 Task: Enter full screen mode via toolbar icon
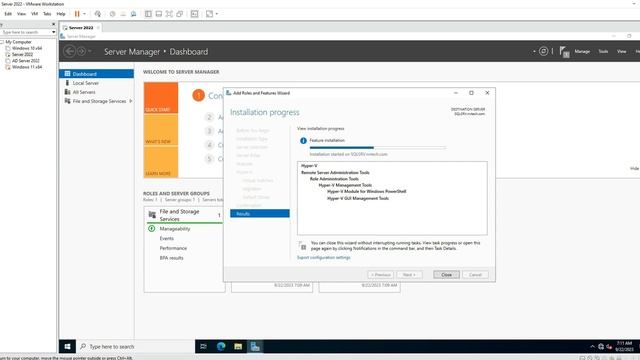point(169,14)
